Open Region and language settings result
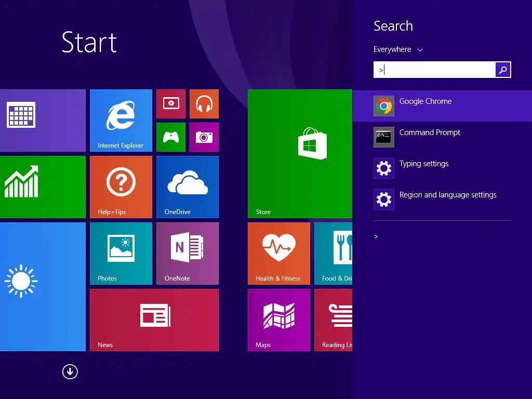The height and width of the screenshot is (399, 532). coord(443,199)
